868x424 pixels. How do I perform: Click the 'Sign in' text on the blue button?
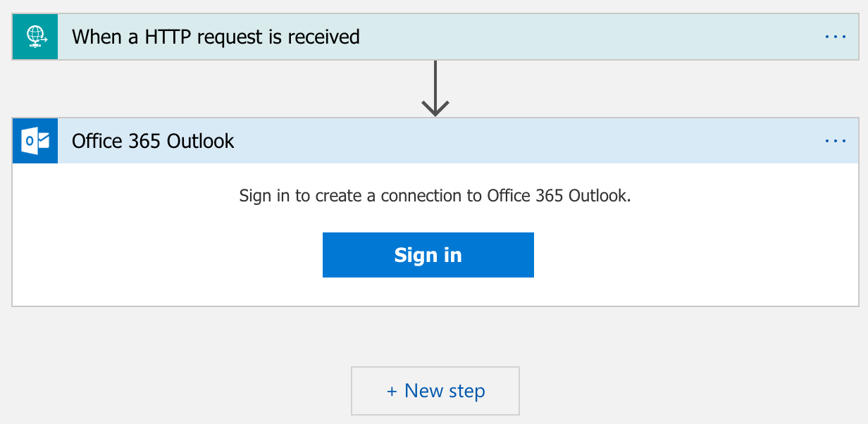point(428,255)
